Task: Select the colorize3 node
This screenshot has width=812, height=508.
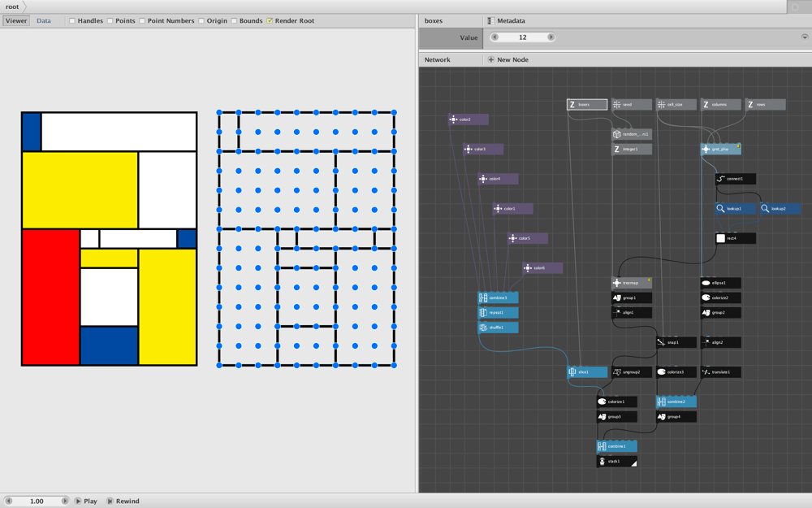Action: [676, 372]
